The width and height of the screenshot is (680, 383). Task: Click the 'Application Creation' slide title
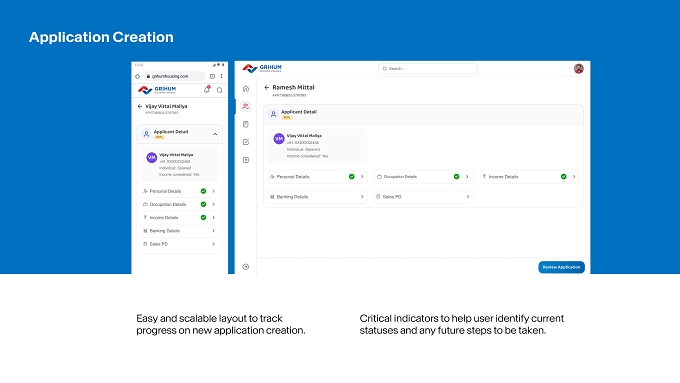(101, 37)
